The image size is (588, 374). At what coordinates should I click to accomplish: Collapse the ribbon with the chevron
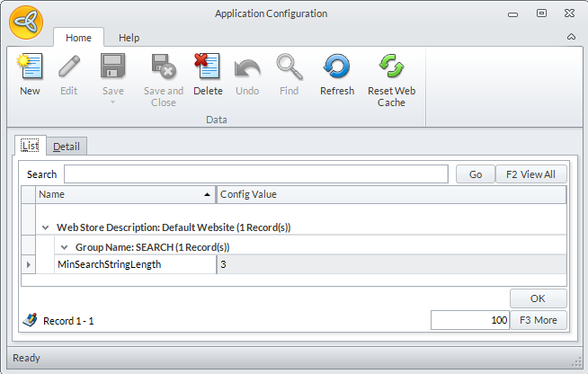coord(571,38)
